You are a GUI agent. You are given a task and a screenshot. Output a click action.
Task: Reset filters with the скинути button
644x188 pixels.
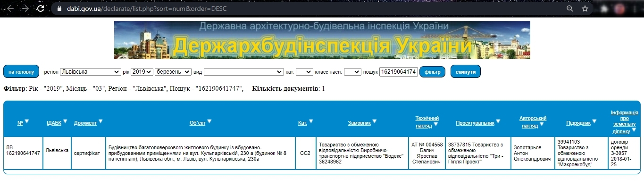click(466, 72)
